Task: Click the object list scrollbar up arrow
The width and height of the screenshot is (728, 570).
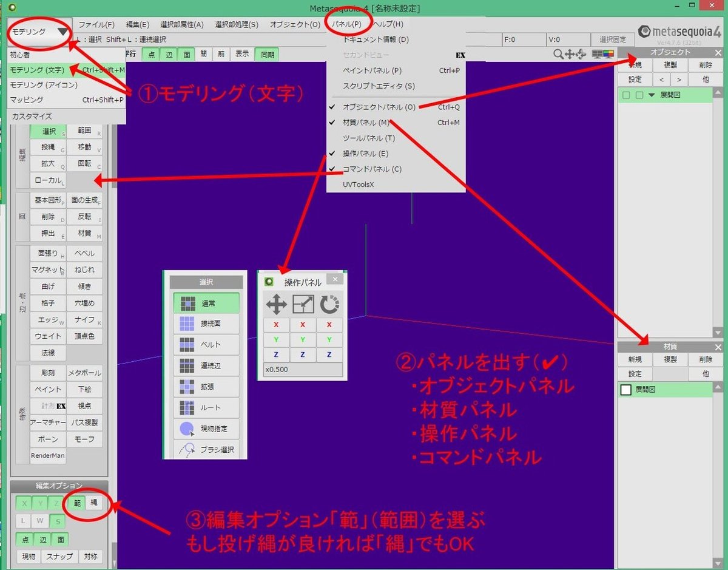Action: point(718,93)
